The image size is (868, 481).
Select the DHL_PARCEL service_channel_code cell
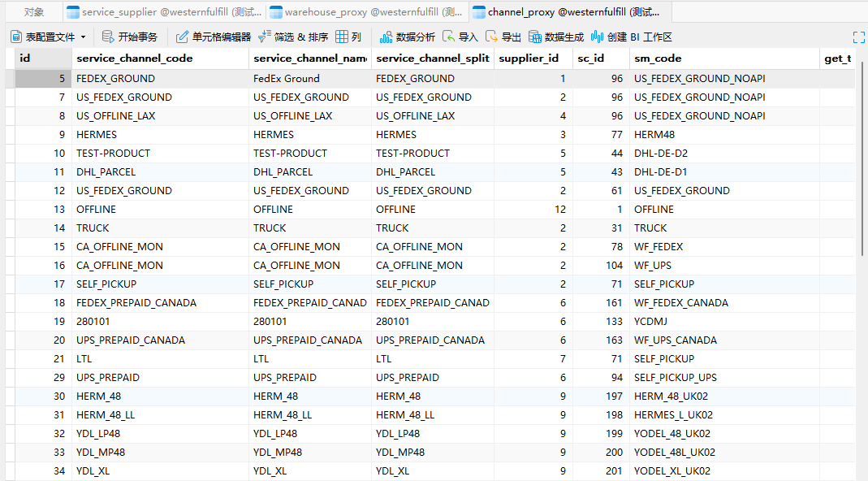(160, 172)
